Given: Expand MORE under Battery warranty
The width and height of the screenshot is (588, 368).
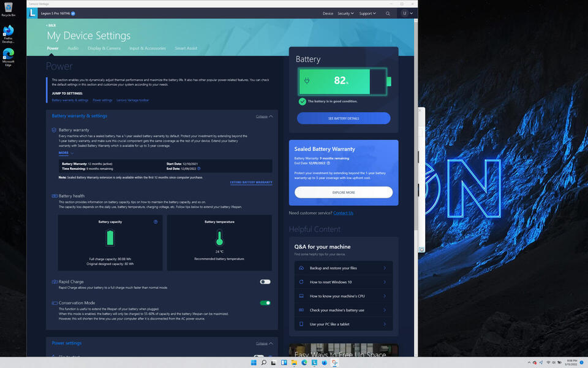Looking at the screenshot, I should coord(66,153).
